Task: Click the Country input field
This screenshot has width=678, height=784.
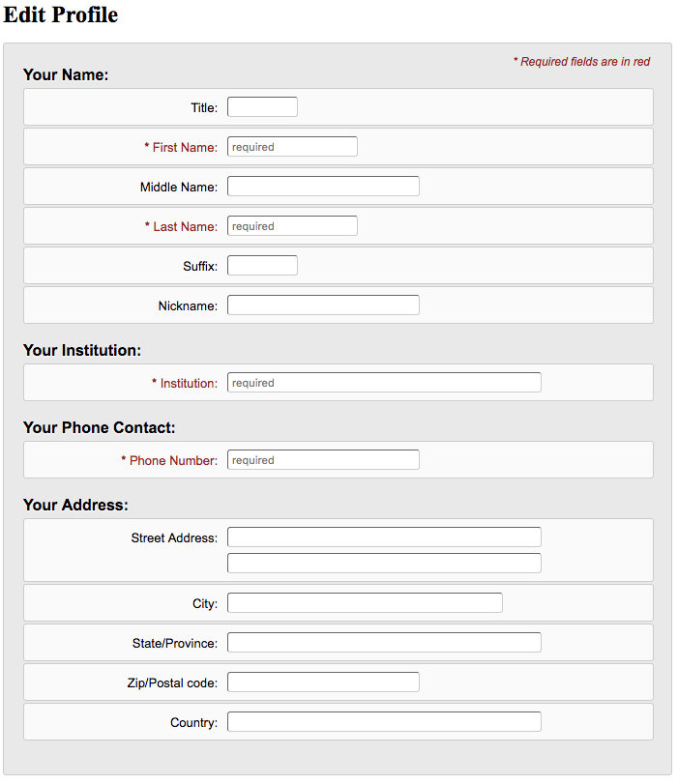Action: 384,722
